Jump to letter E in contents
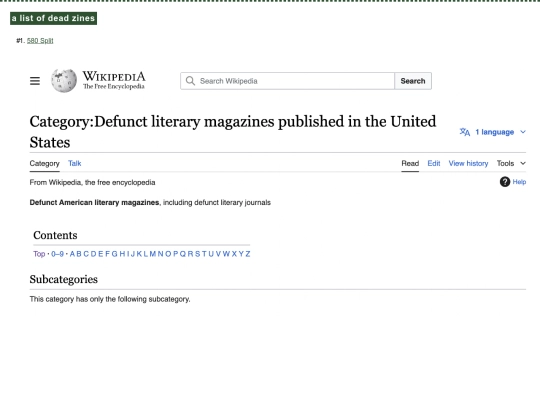 [101, 254]
